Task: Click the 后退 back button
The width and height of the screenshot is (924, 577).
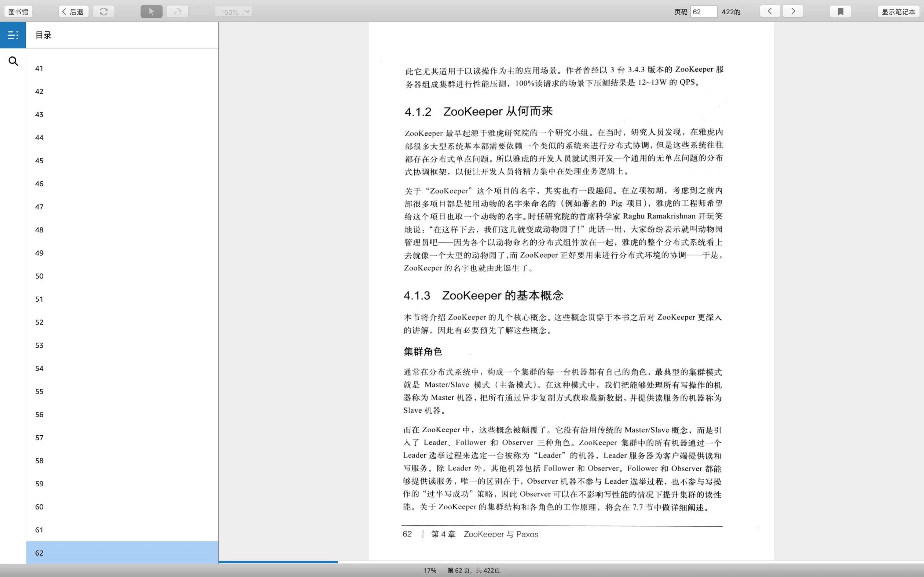Action: coord(73,12)
